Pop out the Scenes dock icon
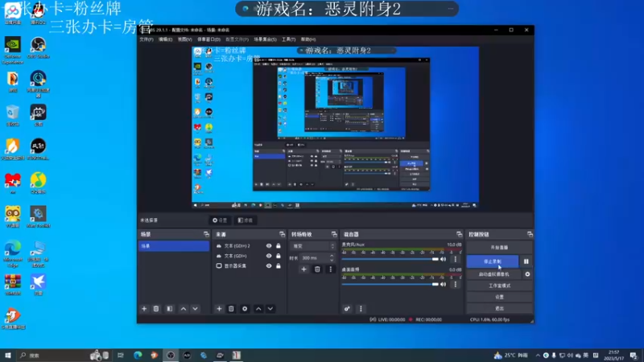This screenshot has width=644, height=362. tap(206, 234)
